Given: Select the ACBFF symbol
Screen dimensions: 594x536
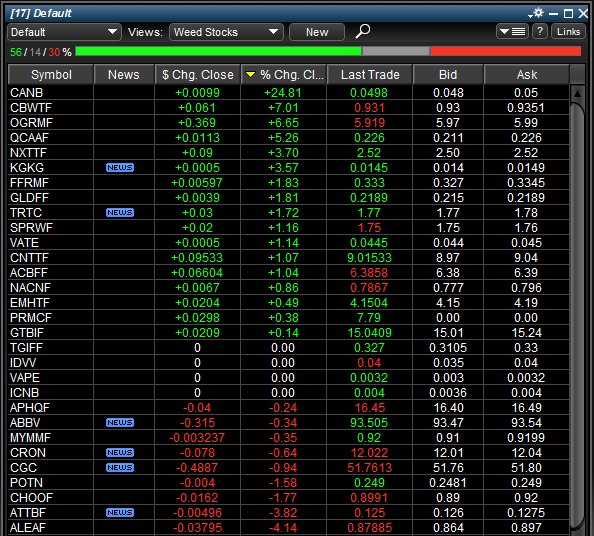Looking at the screenshot, I should [x=29, y=273].
